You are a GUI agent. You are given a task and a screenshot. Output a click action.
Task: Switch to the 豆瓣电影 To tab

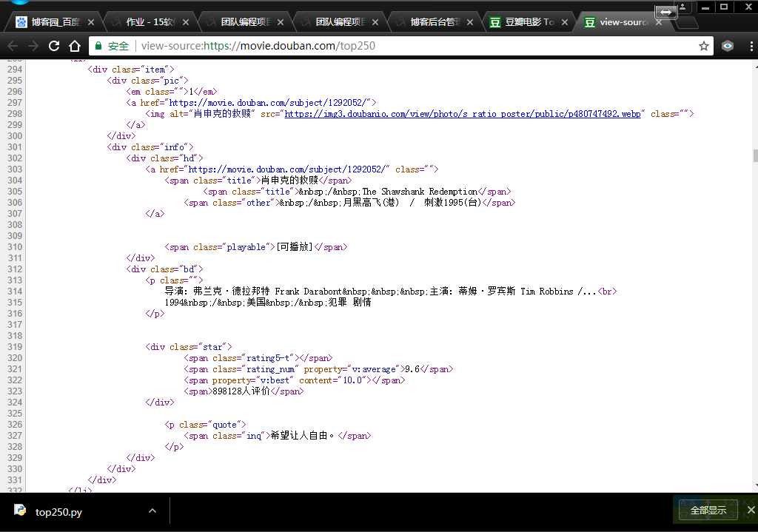(529, 22)
